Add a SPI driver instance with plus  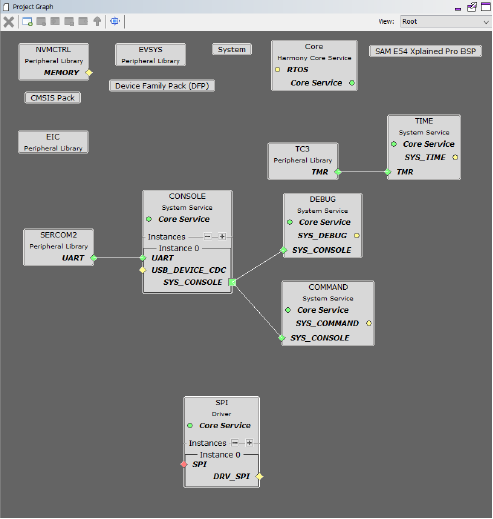pyautogui.click(x=249, y=443)
